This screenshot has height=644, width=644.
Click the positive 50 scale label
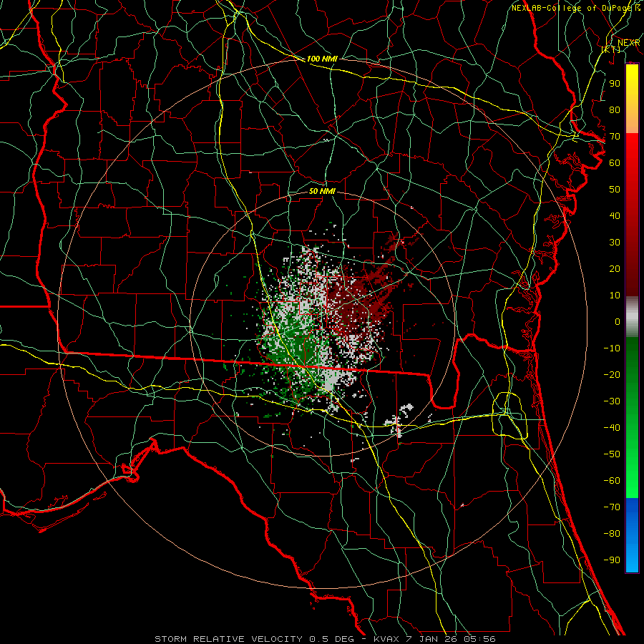pyautogui.click(x=615, y=190)
